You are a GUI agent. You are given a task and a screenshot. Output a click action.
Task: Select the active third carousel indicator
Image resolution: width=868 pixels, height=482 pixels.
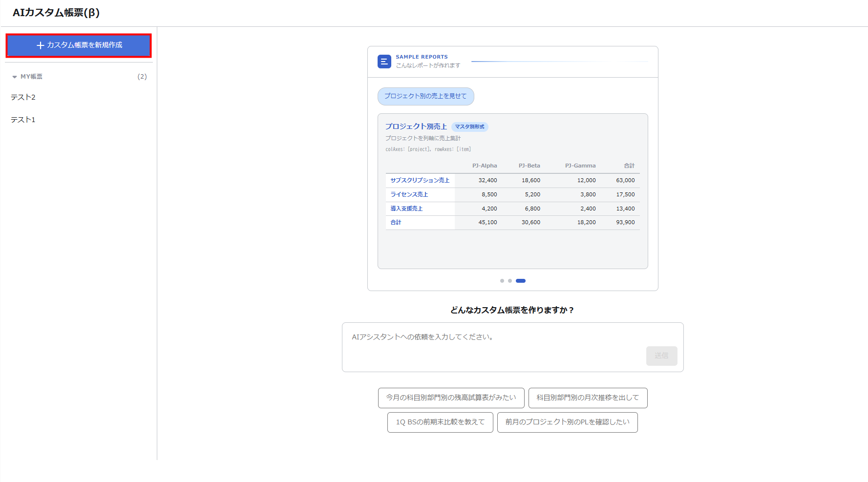tap(521, 281)
